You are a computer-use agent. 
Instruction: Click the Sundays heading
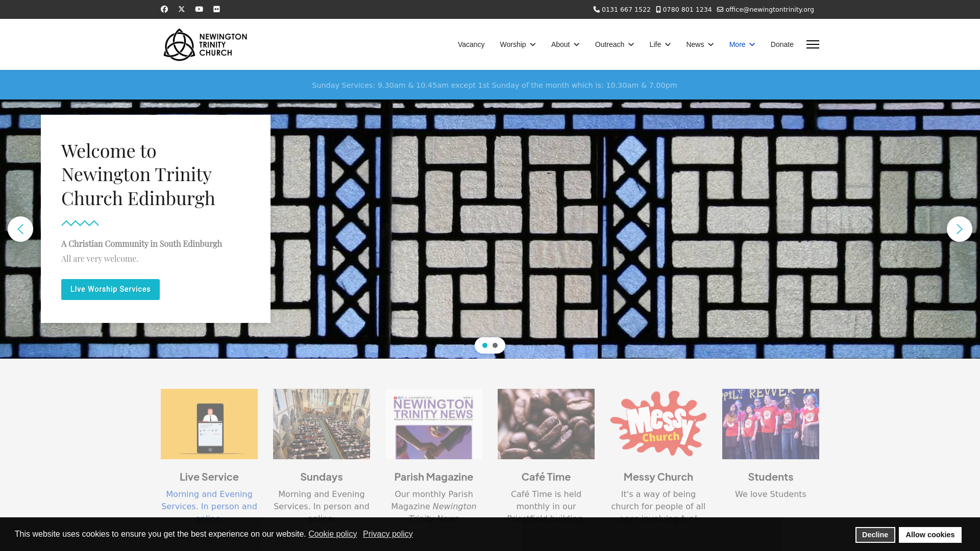322,477
